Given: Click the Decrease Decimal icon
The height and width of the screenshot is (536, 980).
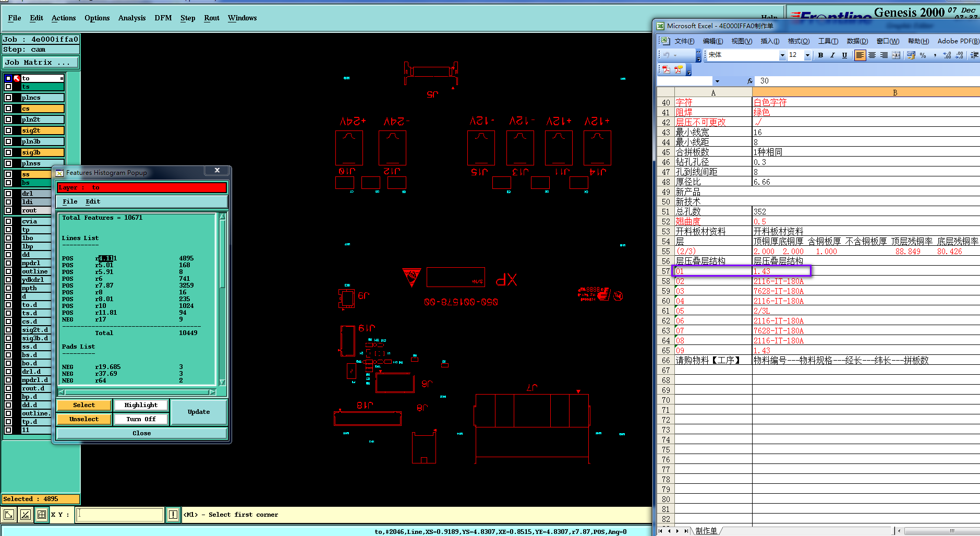Looking at the screenshot, I should click(959, 55).
